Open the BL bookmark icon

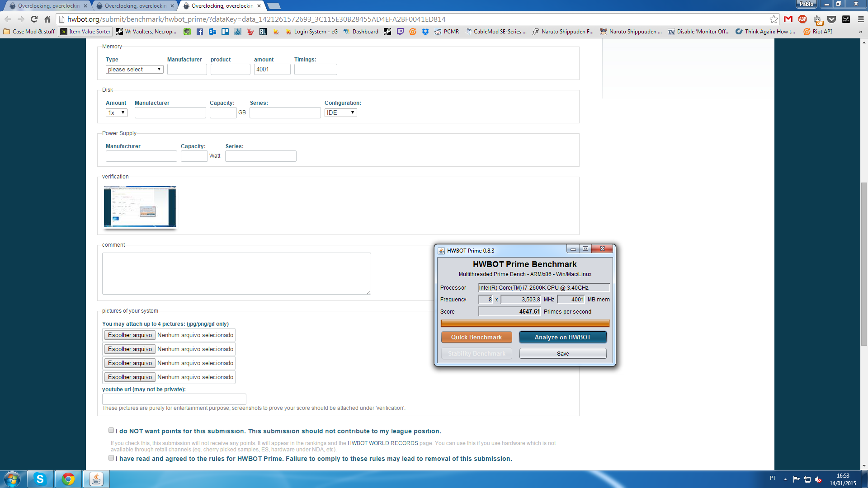pyautogui.click(x=263, y=32)
